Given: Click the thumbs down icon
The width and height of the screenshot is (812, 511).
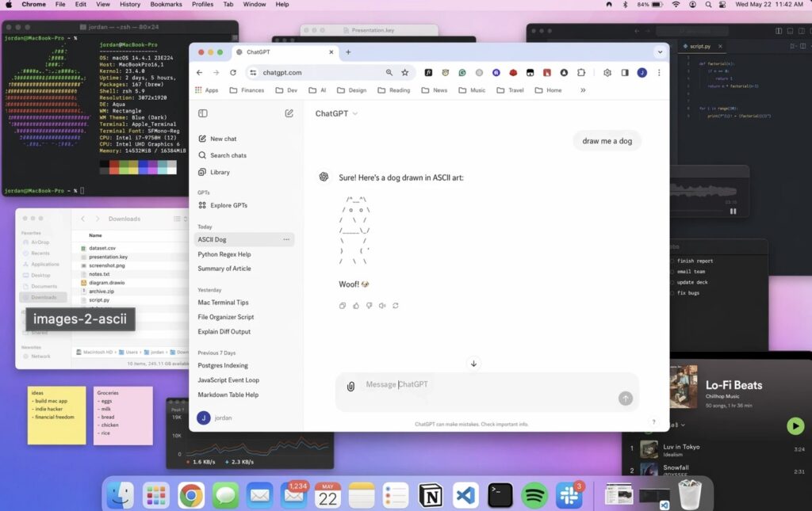Looking at the screenshot, I should coord(369,306).
